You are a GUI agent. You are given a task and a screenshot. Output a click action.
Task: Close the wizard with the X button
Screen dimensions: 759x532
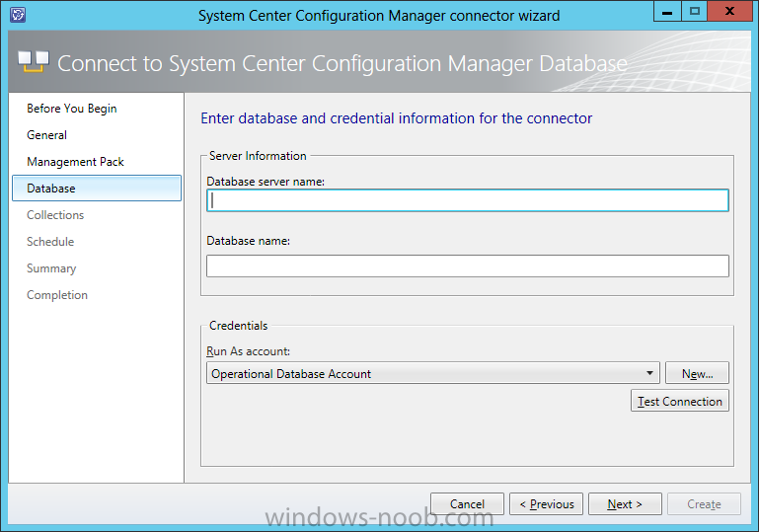coord(729,11)
